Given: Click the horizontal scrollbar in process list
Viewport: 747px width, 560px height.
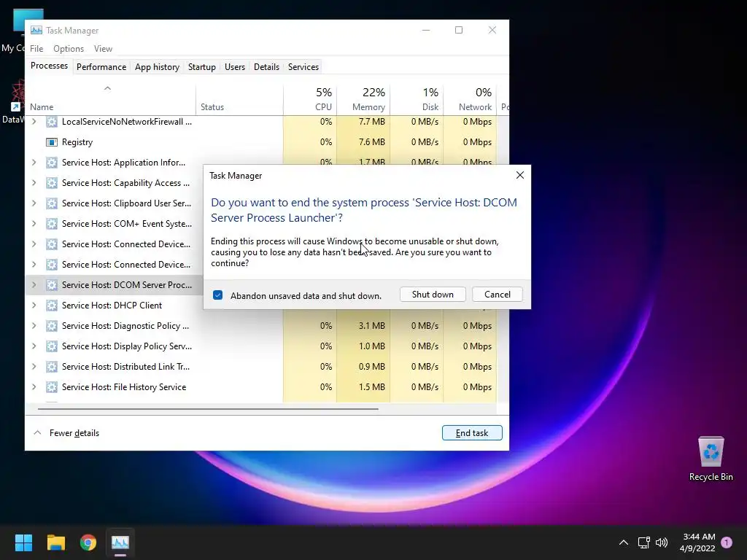Looking at the screenshot, I should click(x=208, y=408).
